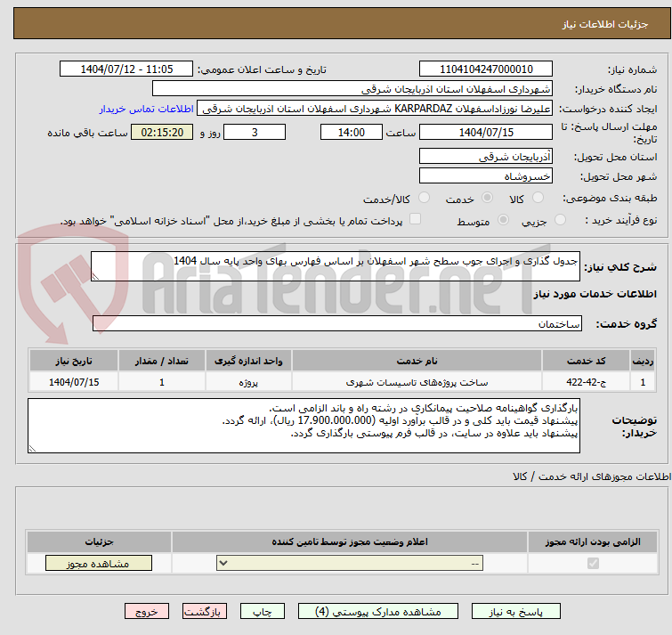Screen dimensions: 672x635
Task: Click the جزئیات column header in permits table
Action: point(99,541)
